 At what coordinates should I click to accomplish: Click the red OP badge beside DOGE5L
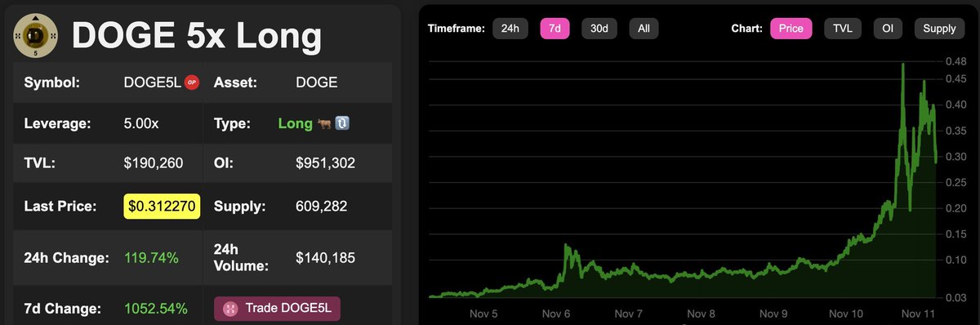(191, 82)
